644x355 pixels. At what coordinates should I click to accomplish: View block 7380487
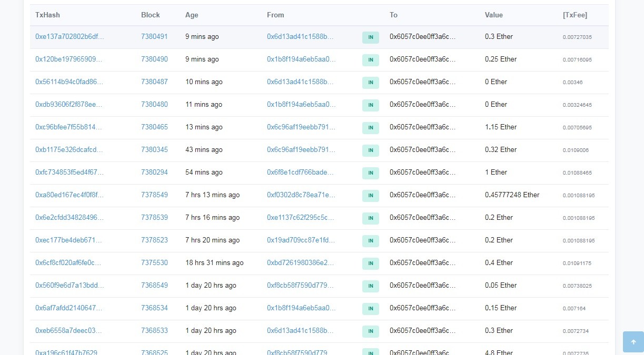tap(154, 82)
